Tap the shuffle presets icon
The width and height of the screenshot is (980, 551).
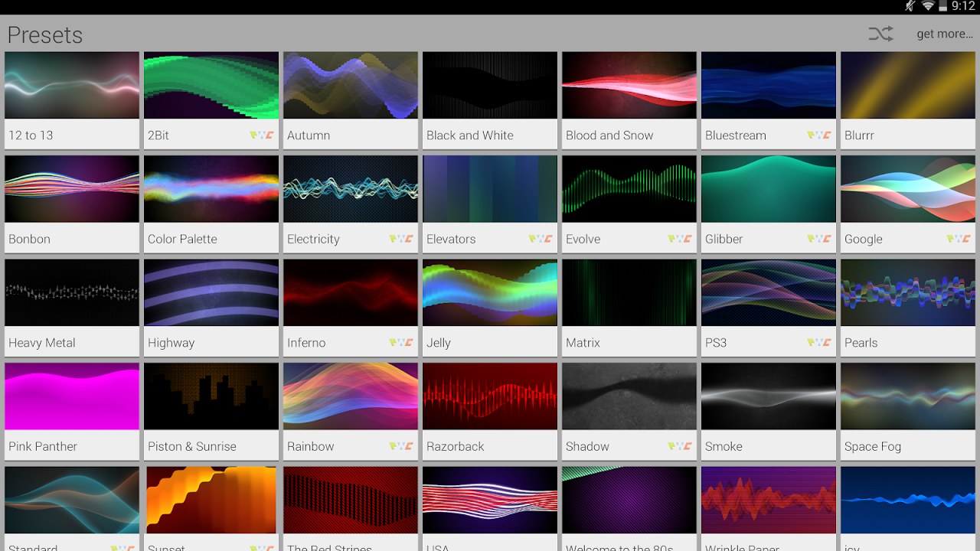point(880,34)
